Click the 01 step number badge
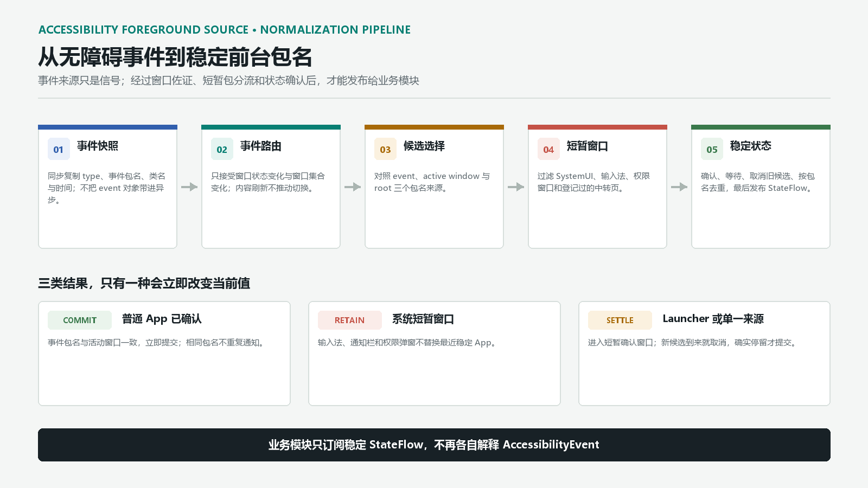Screen dimensions: 868x488 (59, 149)
